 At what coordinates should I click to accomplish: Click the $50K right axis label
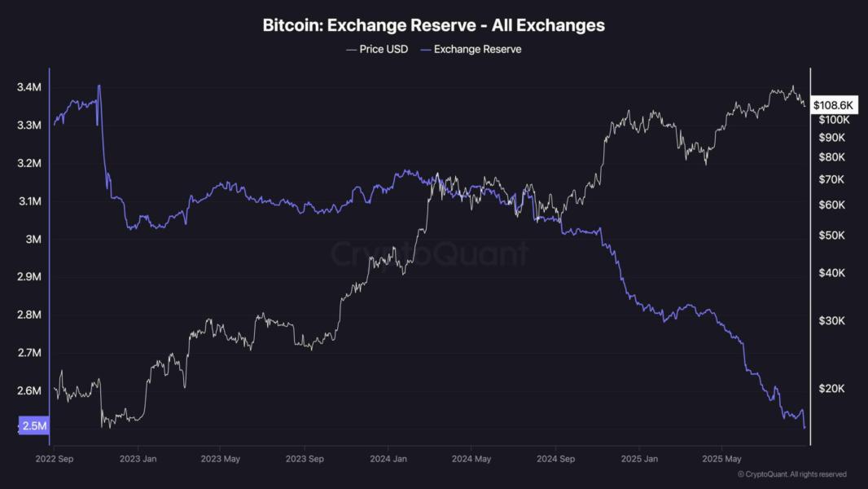(831, 236)
